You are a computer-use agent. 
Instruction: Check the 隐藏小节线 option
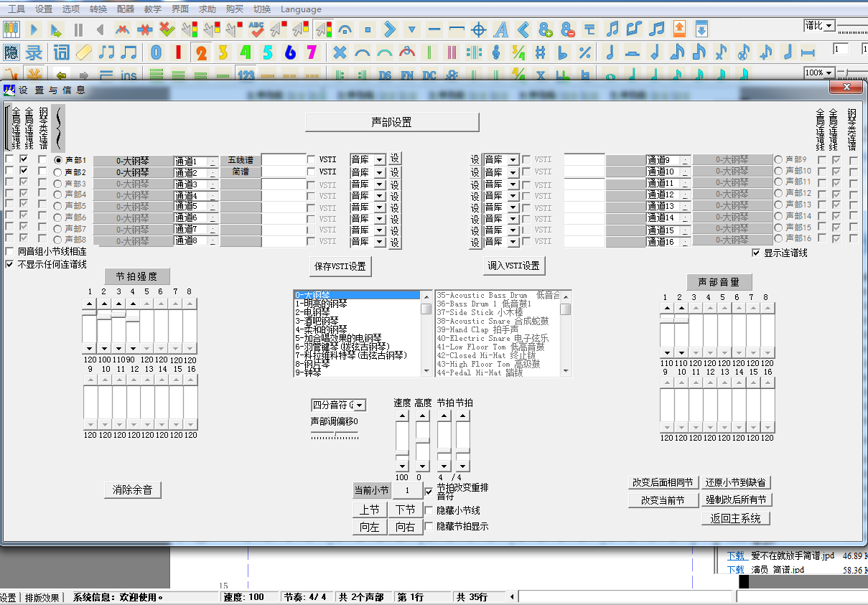pyautogui.click(x=429, y=511)
